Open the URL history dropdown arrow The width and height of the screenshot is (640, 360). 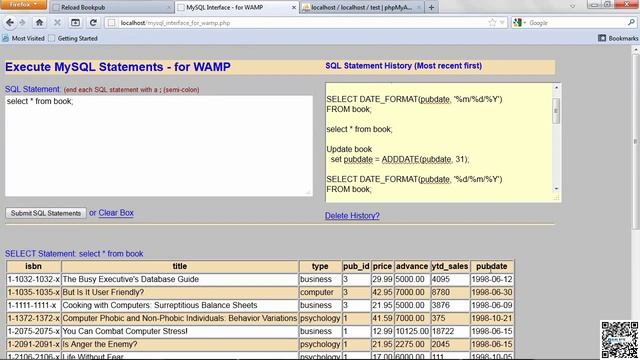click(502, 23)
